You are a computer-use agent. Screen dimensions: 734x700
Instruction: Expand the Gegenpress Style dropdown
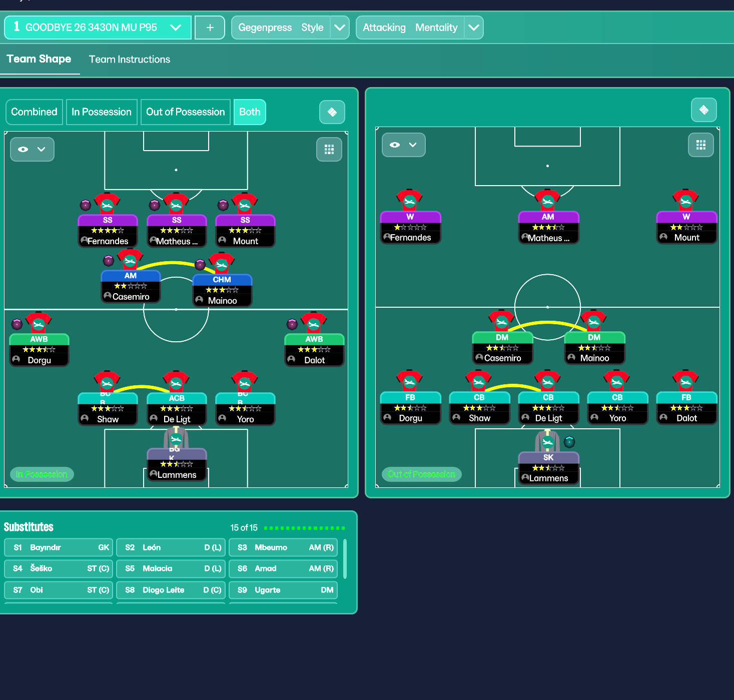click(340, 28)
